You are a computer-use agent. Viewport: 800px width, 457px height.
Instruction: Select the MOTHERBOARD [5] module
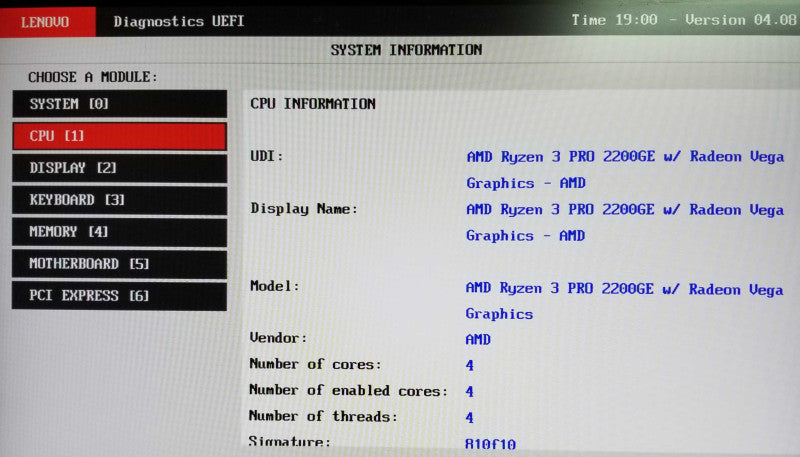(x=119, y=264)
